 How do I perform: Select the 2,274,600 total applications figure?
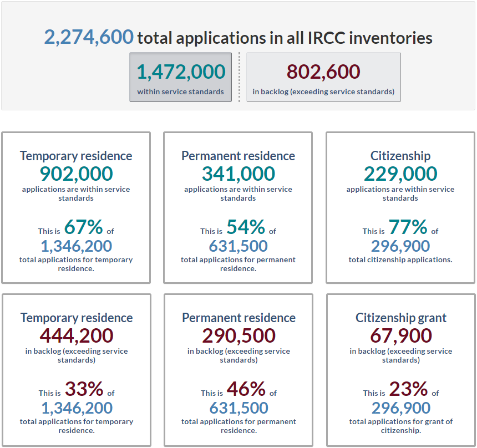click(89, 37)
